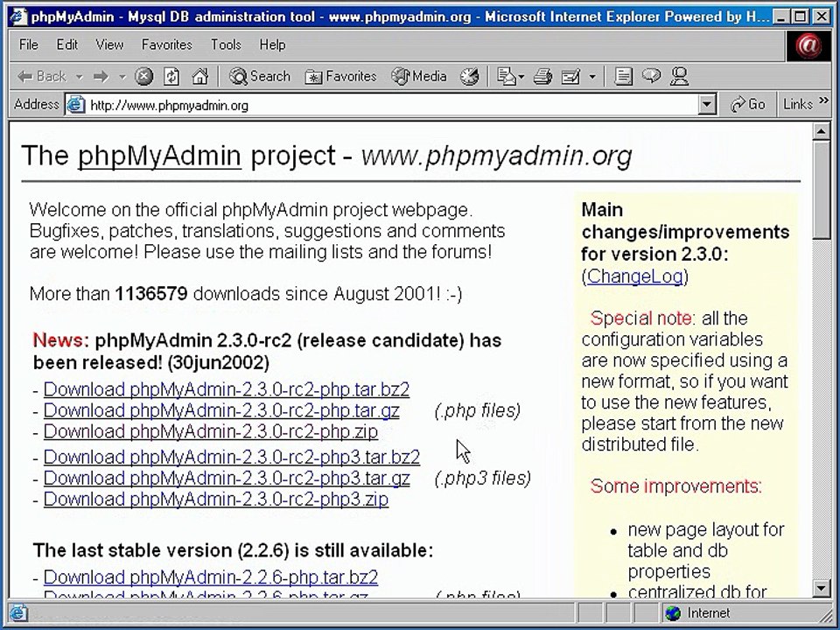
Task: Click the Messenger person icon
Action: pos(679,77)
